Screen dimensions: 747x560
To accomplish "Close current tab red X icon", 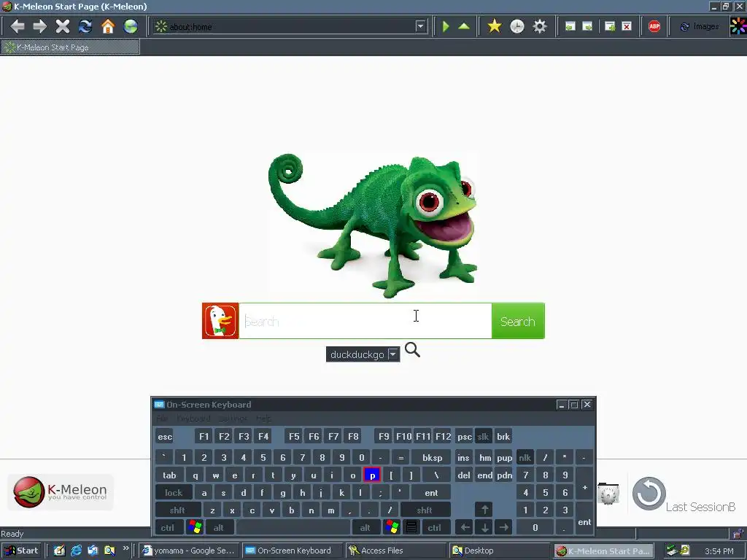I will (627, 26).
